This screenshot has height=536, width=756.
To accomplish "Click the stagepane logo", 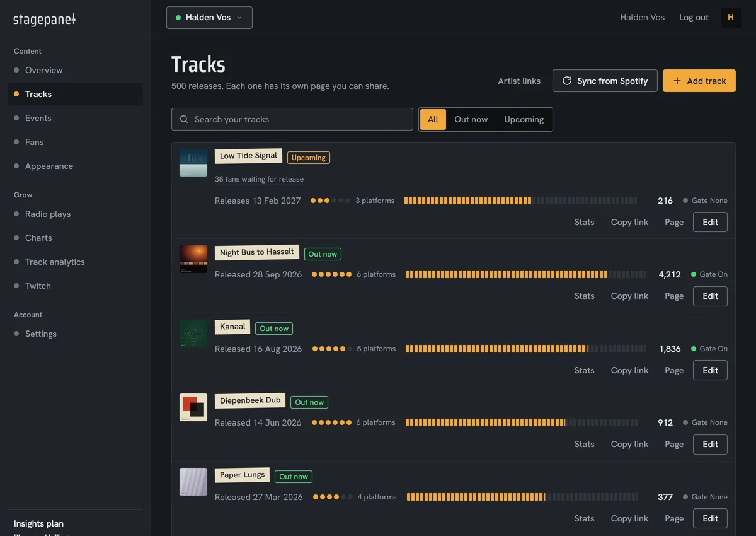I will click(44, 20).
